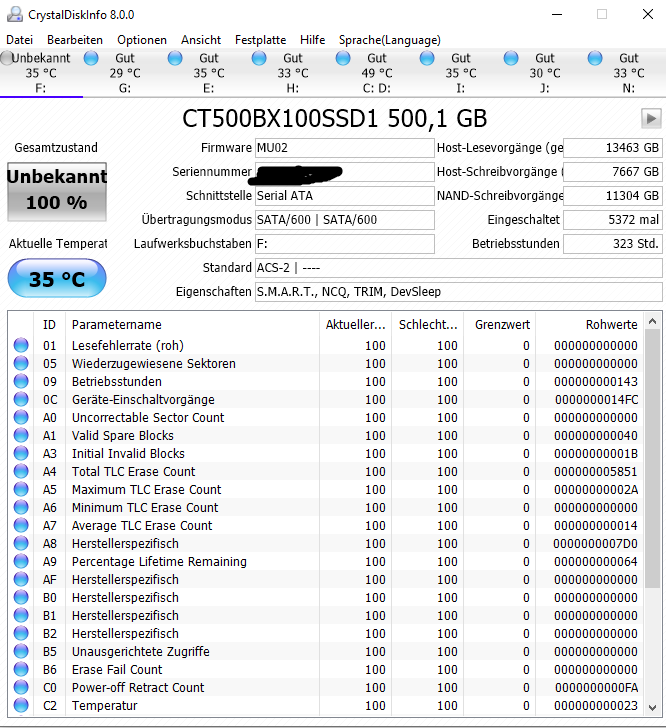Click scrollbar up arrow in SMART list
This screenshot has width=666, height=728.
click(653, 321)
